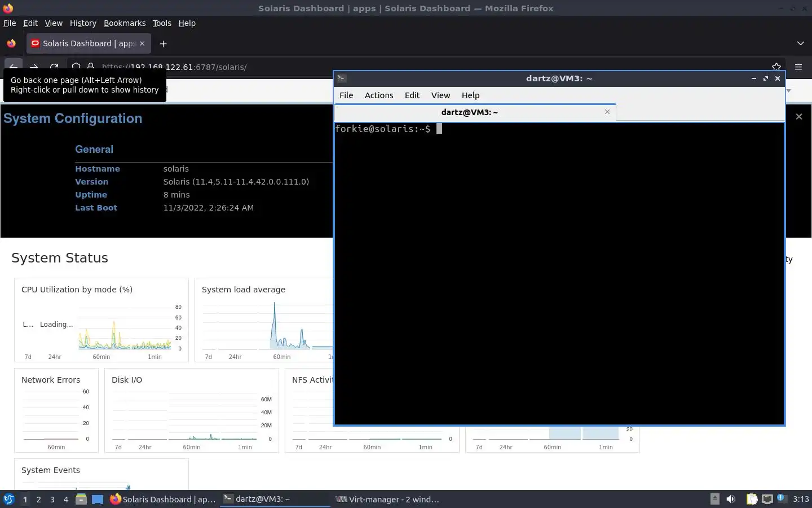This screenshot has width=812, height=508.
Task: Close the System Configuration panel
Action: coord(798,116)
